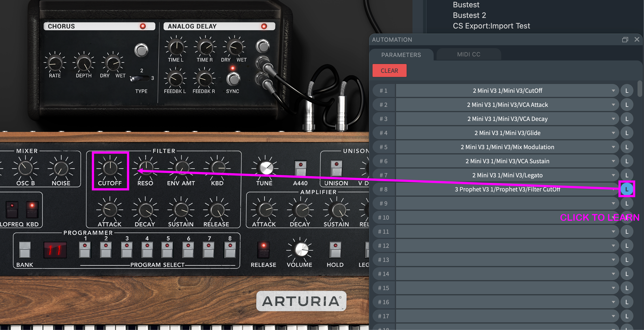644x330 pixels.
Task: Click the Filter CUTOFF knob
Action: tap(110, 168)
